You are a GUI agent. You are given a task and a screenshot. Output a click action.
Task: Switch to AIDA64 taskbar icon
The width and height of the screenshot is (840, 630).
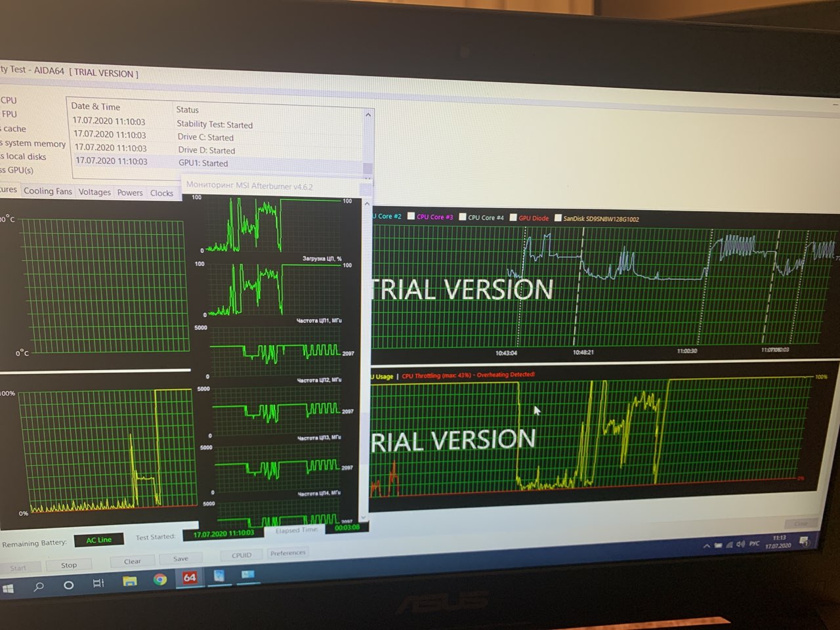click(x=190, y=577)
